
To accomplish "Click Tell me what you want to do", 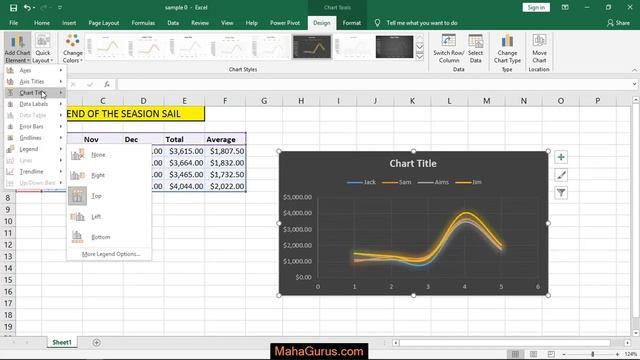I will coord(422,23).
